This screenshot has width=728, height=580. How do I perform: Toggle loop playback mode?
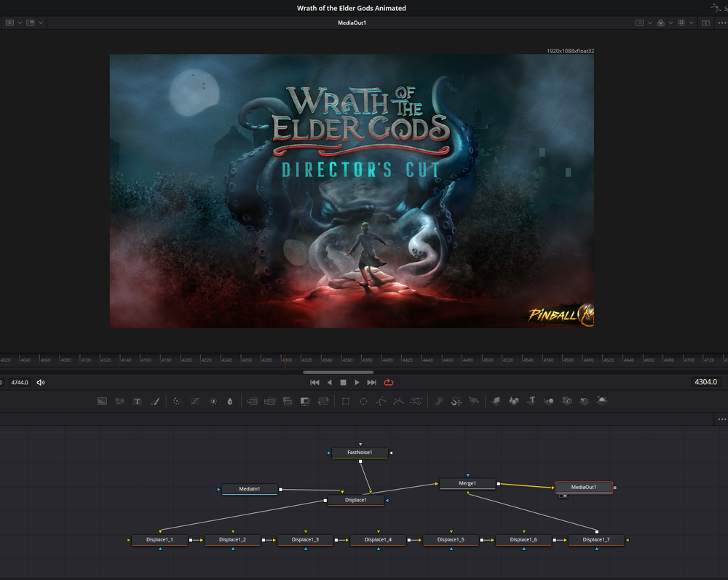(389, 382)
